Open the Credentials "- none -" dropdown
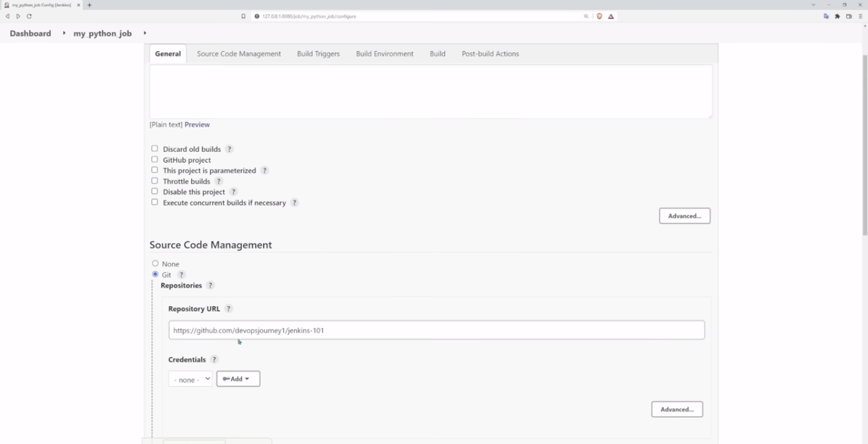This screenshot has width=868, height=444. 190,379
